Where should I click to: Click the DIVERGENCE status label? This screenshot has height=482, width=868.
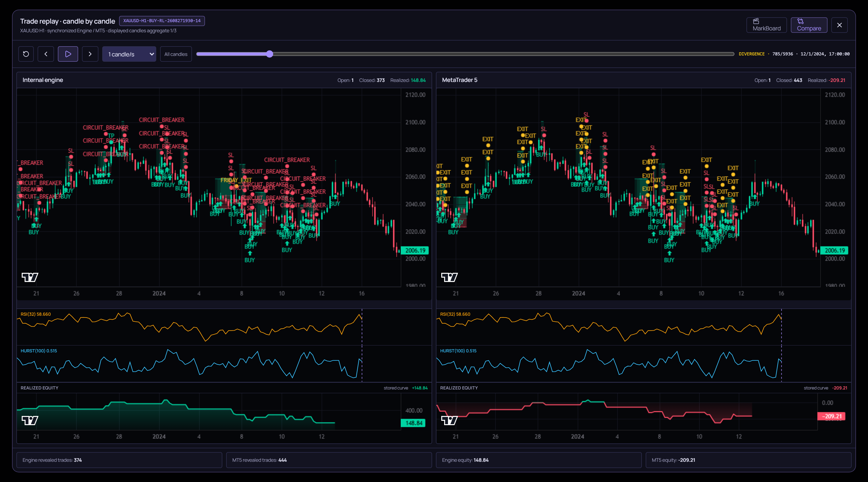(751, 54)
